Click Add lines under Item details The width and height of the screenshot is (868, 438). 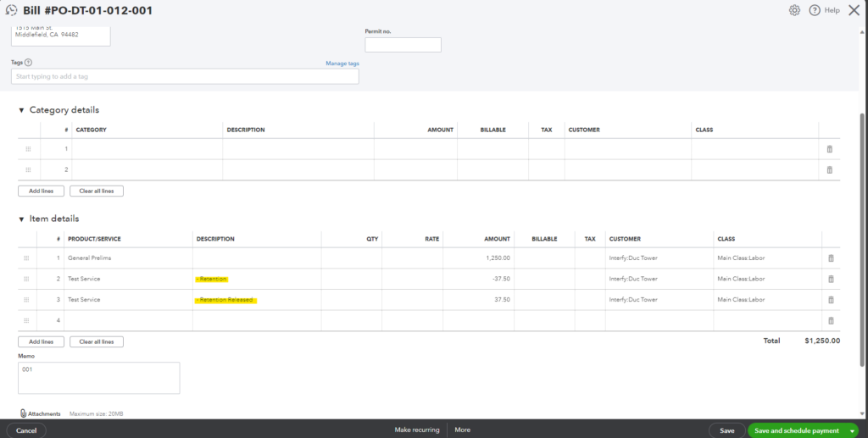coord(41,341)
